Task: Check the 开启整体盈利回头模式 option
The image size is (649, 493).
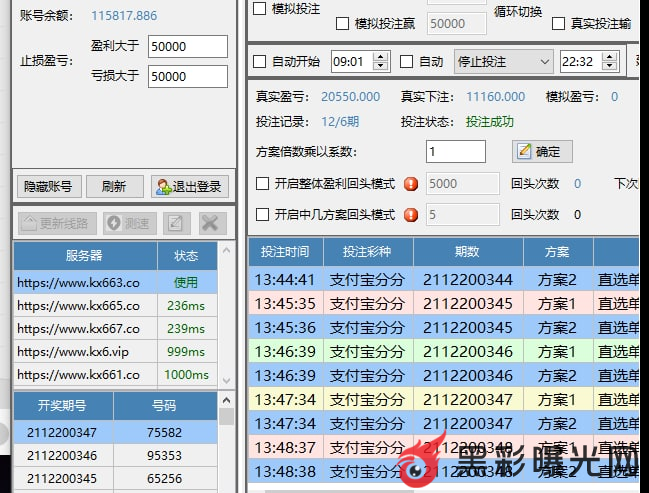Action: [264, 184]
